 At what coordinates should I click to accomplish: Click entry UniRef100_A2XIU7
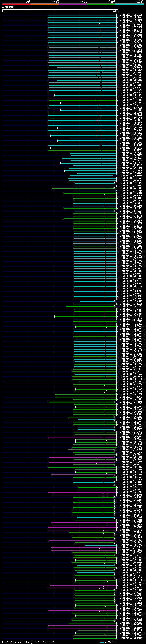tap(131, 72)
